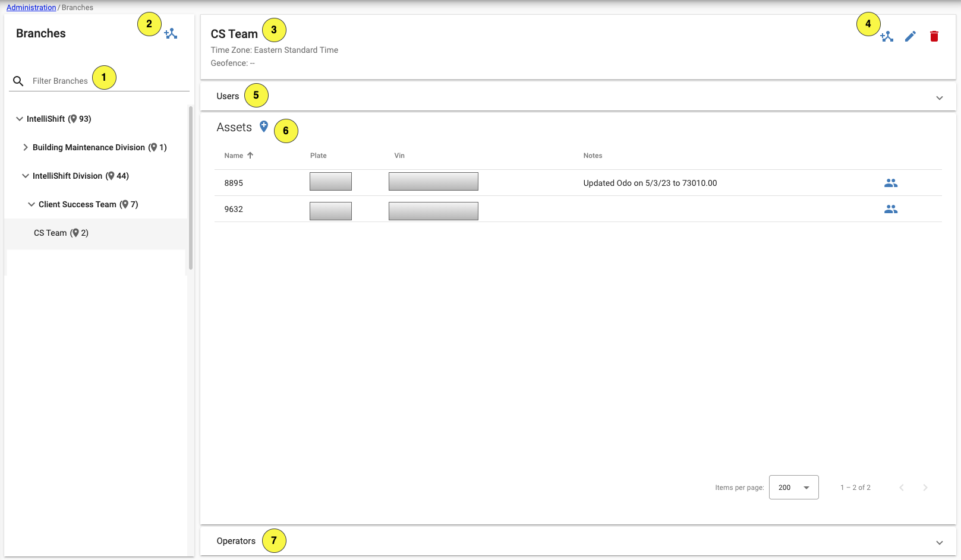Click asset name 9632
961x560 pixels.
(x=234, y=209)
